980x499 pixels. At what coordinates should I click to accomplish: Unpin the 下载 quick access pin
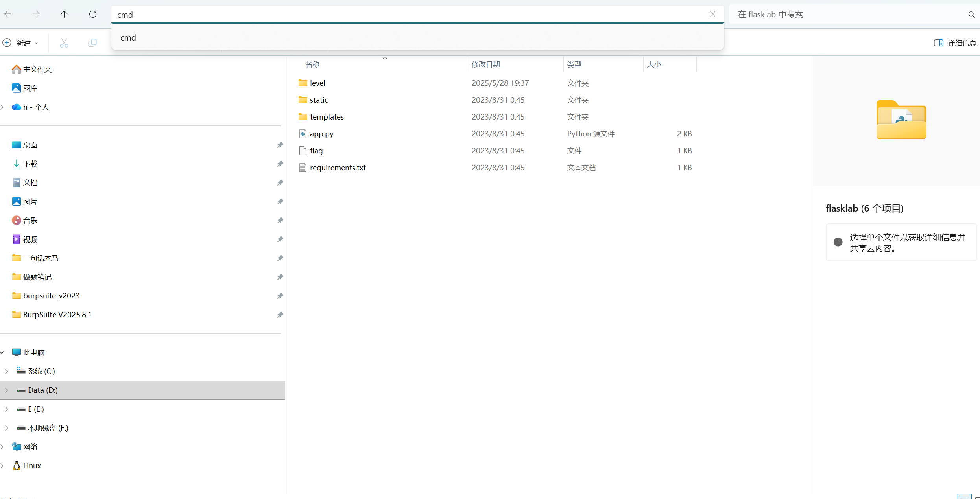[x=280, y=164]
